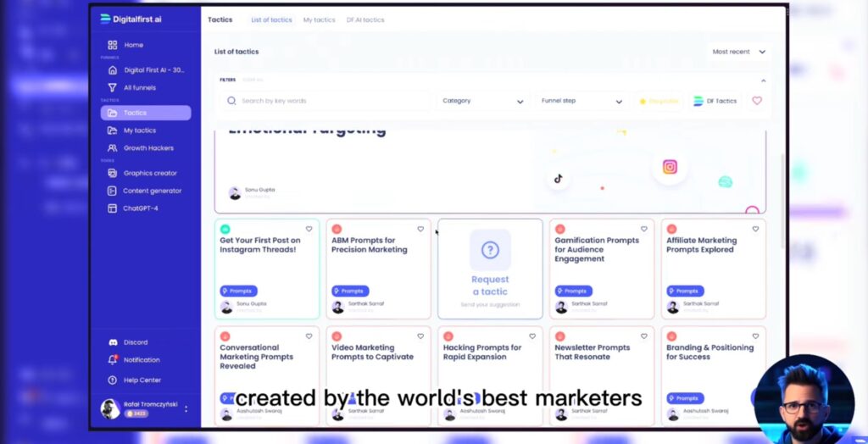Click Rafał Tromczyński profile avatar

coord(110,408)
